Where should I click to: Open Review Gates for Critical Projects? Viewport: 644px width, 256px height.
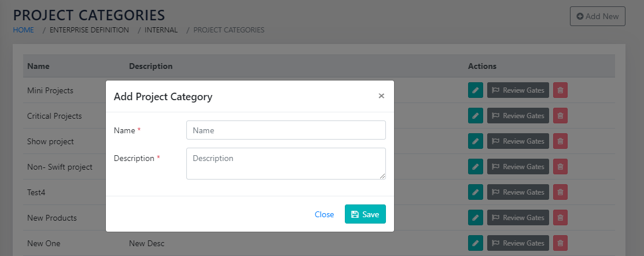(518, 116)
